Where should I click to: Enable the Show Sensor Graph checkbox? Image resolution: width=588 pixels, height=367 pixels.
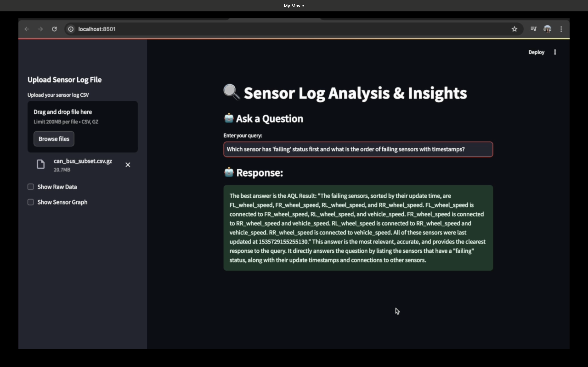point(31,202)
